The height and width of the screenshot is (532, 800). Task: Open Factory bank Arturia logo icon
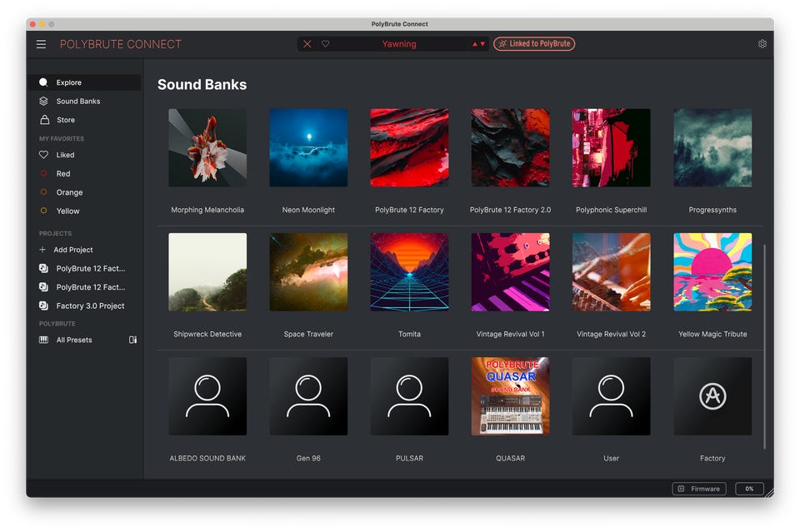click(x=712, y=396)
